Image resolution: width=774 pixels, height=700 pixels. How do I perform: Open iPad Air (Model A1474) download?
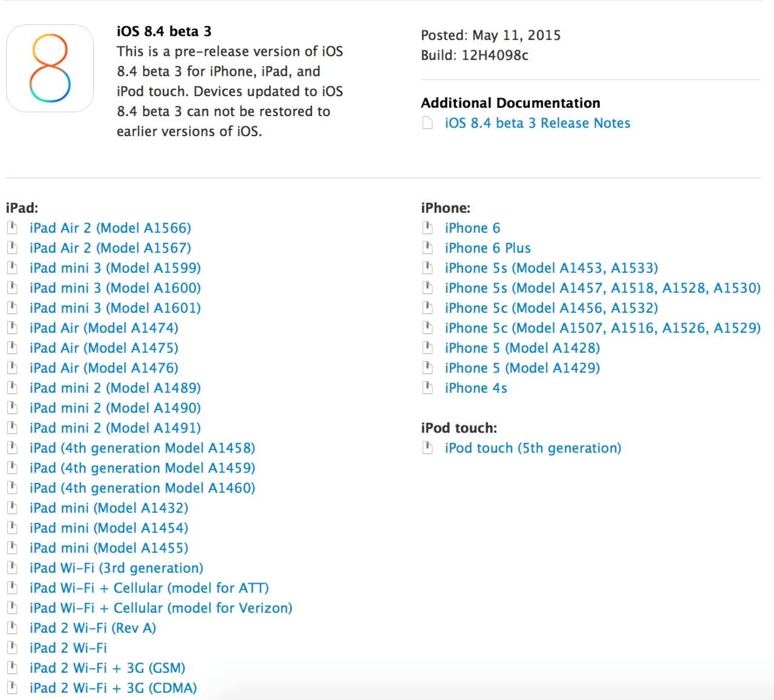(x=103, y=327)
